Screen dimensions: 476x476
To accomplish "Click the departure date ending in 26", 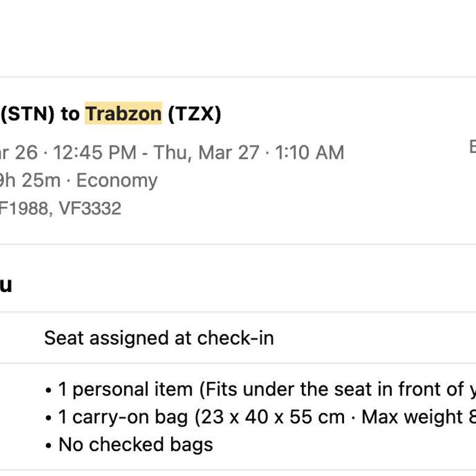I will [x=19, y=152].
